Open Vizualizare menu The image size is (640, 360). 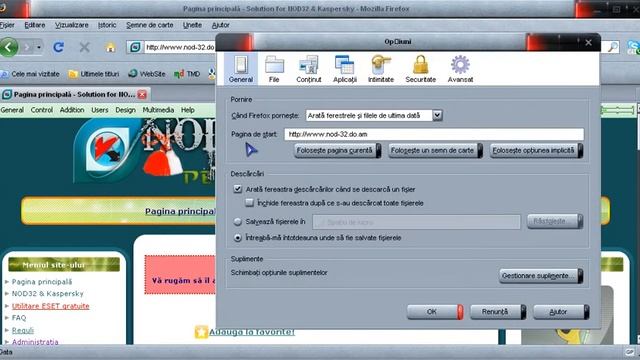72,25
